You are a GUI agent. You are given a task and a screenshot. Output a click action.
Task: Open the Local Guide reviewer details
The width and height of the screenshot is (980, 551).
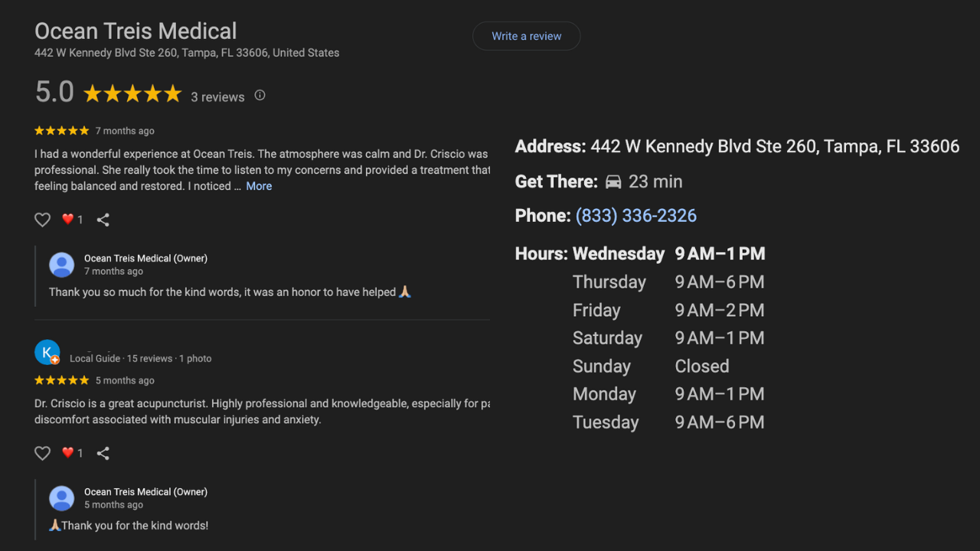[x=140, y=358]
